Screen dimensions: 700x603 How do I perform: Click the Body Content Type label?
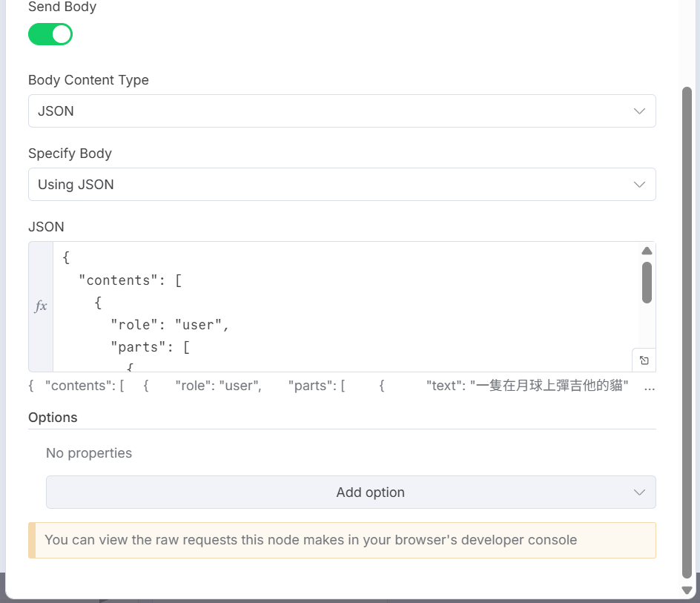pos(88,80)
